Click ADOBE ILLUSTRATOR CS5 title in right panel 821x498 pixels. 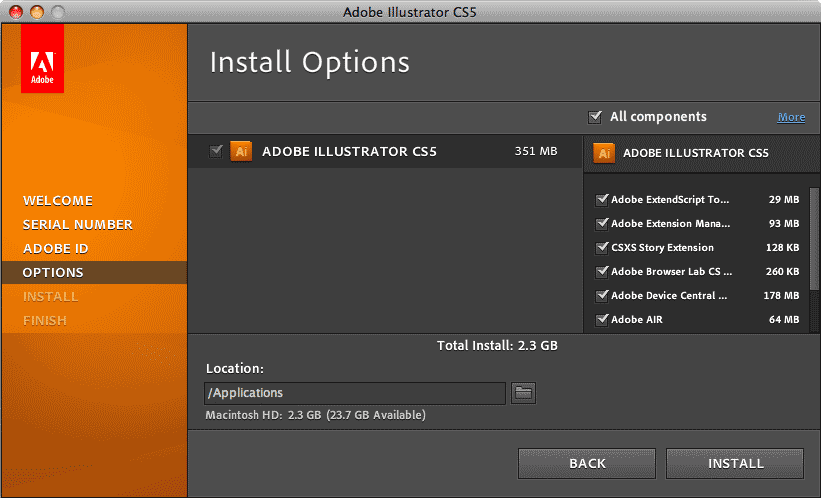click(695, 153)
